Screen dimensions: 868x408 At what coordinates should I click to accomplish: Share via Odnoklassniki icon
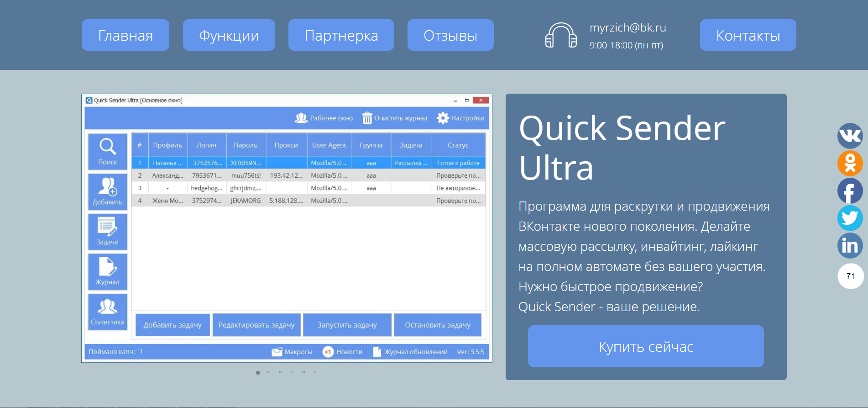(850, 163)
